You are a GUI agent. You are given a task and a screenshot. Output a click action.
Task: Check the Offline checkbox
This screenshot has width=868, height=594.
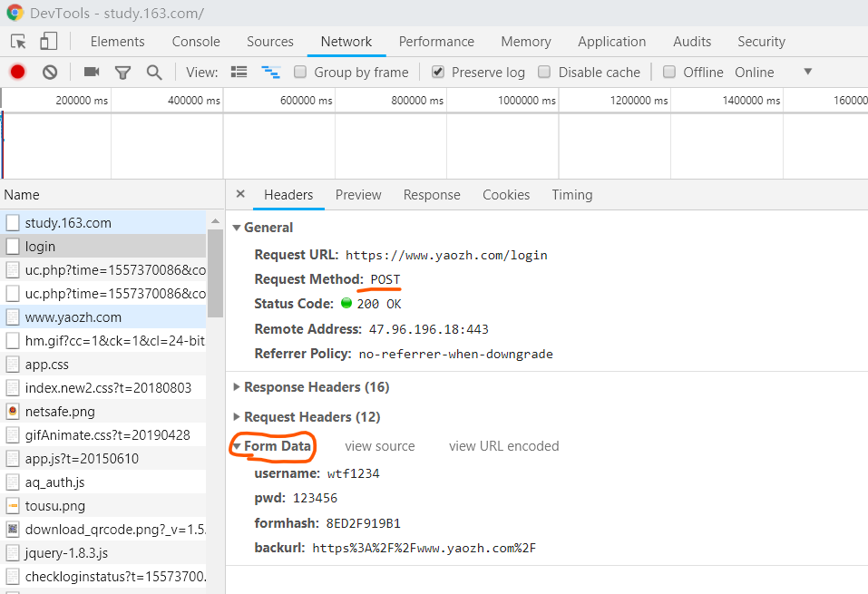coord(669,72)
